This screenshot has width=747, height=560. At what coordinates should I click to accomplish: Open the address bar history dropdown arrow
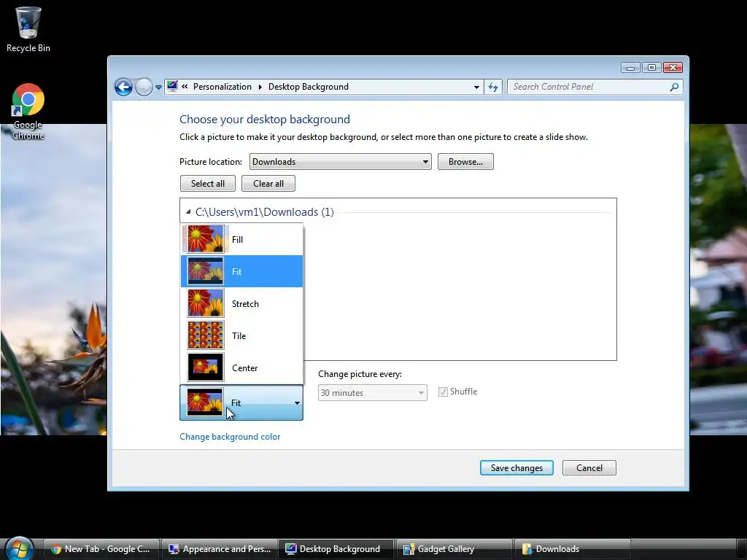tap(476, 87)
